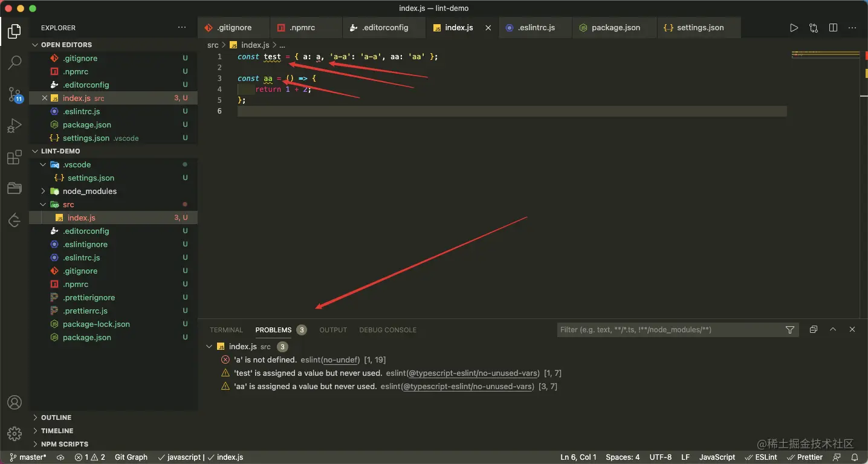868x464 pixels.
Task: Run the code with the play icon
Action: point(794,28)
